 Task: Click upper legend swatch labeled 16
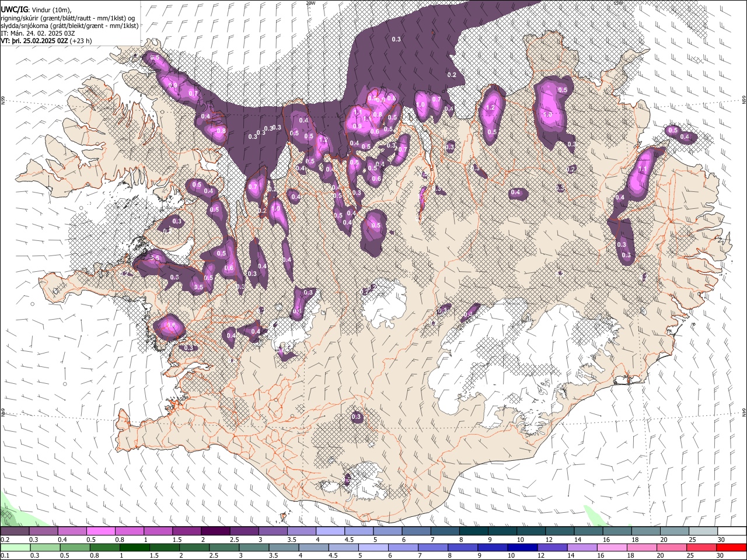[617, 531]
